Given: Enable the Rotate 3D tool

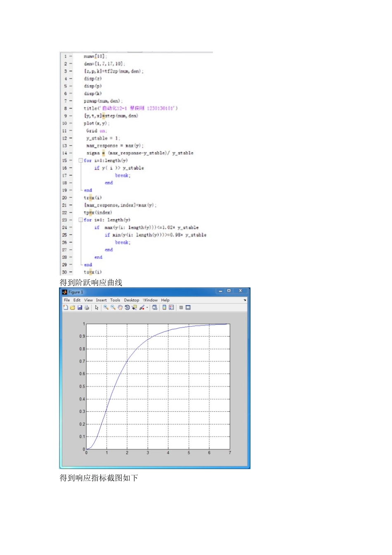Looking at the screenshot, I should 127,307.
